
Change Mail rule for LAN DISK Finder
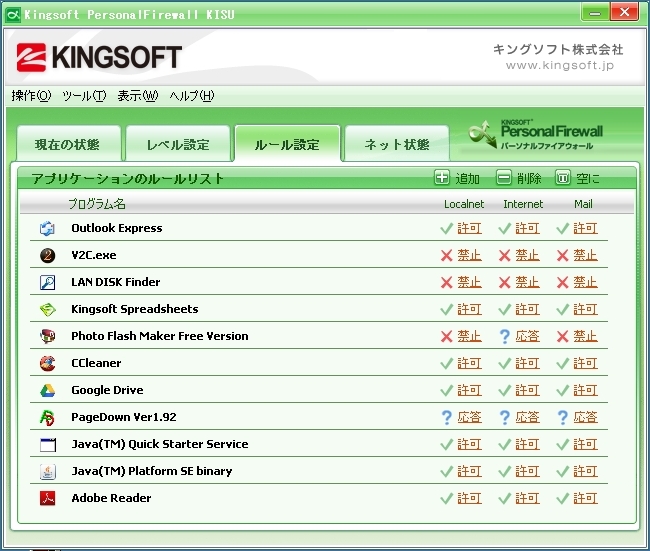point(585,282)
